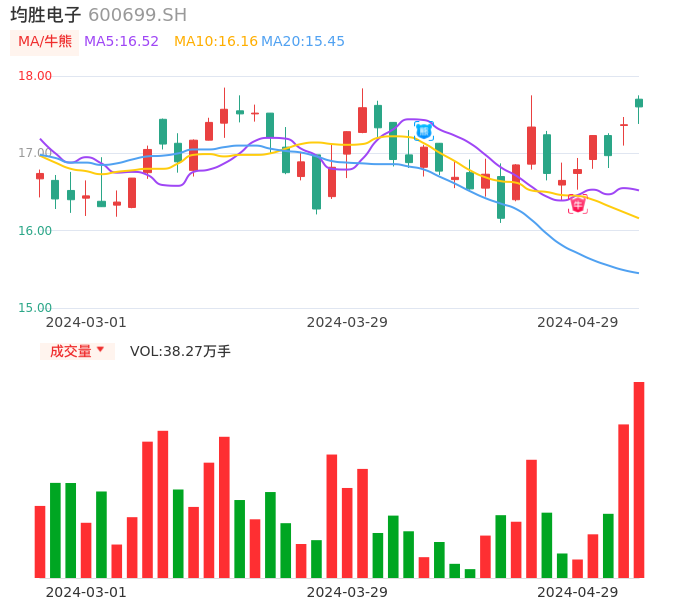Toggle the MA20:15.45 legend label
This screenshot has width=686, height=606.
click(x=303, y=42)
